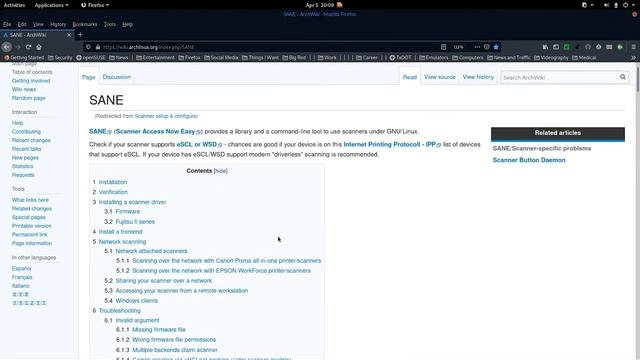The height and width of the screenshot is (360, 640).
Task: Select the Read tab
Action: 410,77
